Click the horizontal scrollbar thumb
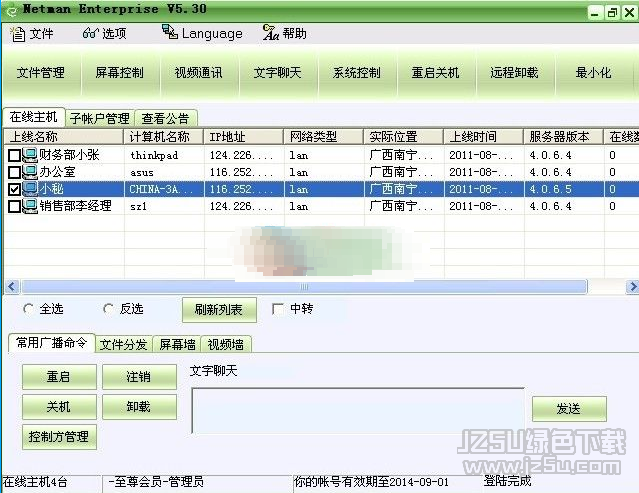Image resolution: width=639 pixels, height=493 pixels. [304, 287]
